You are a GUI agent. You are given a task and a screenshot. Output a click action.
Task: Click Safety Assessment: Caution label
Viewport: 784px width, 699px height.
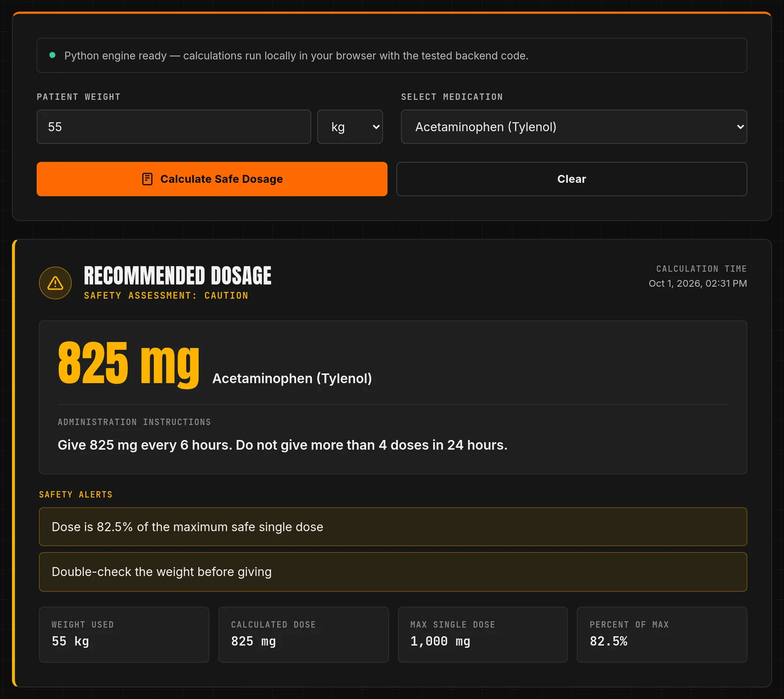coord(166,295)
